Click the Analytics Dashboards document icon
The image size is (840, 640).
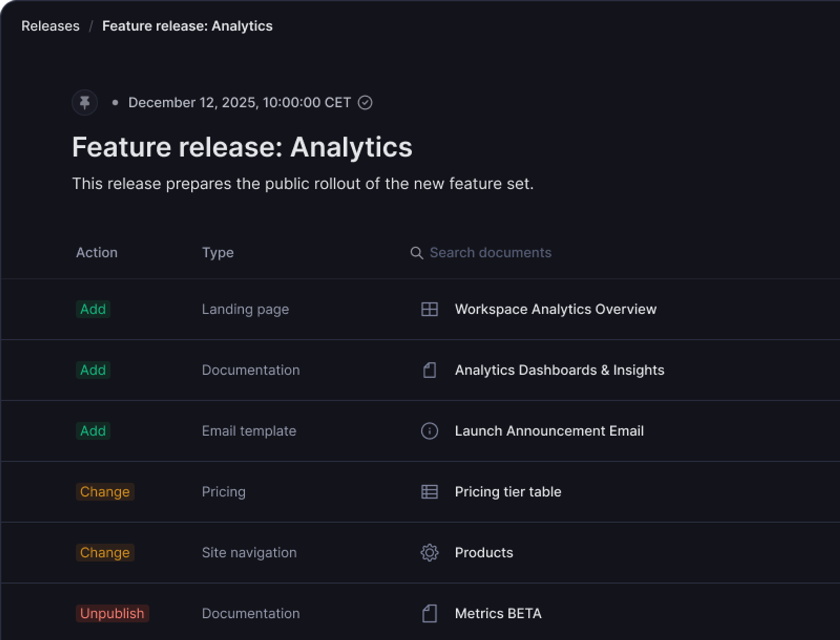pyautogui.click(x=429, y=370)
